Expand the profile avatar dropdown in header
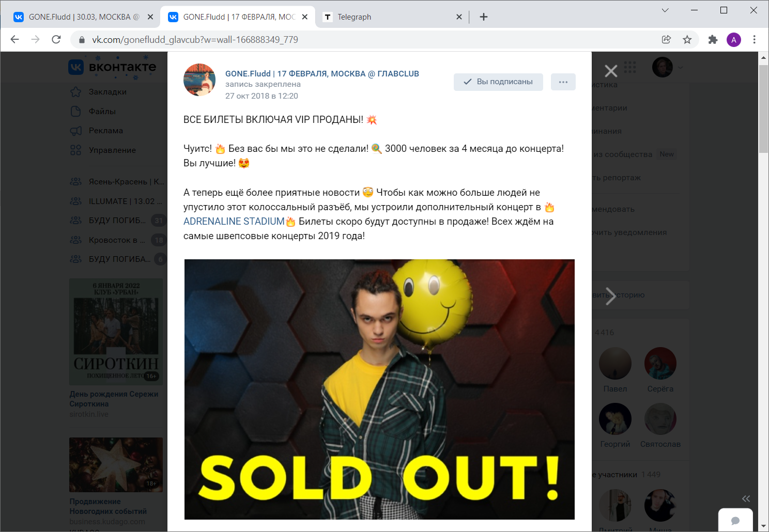Viewport: 769px width, 532px height. [667, 67]
